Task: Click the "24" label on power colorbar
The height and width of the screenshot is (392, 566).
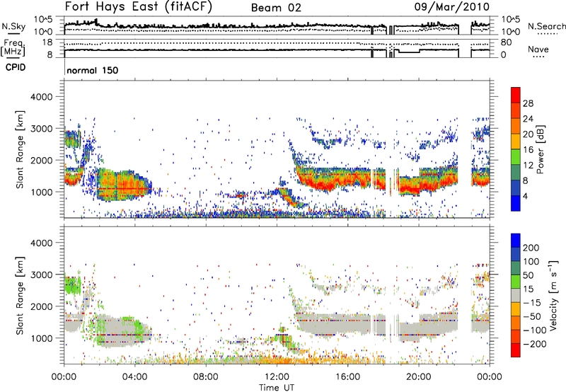Action: [528, 119]
